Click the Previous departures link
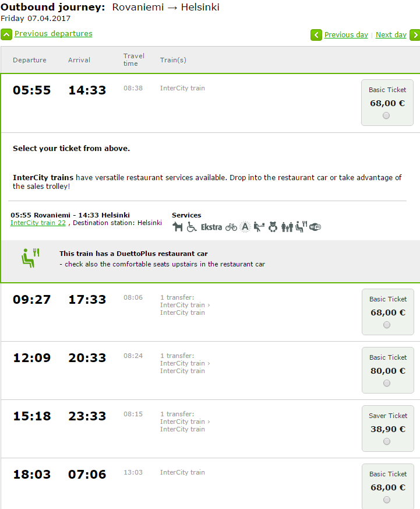The width and height of the screenshot is (420, 509). [54, 34]
